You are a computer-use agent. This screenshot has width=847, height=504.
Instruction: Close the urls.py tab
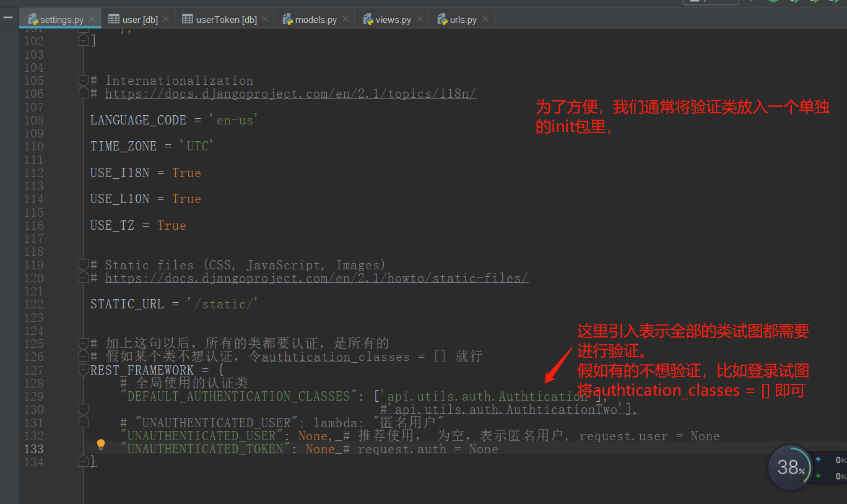pos(485,19)
